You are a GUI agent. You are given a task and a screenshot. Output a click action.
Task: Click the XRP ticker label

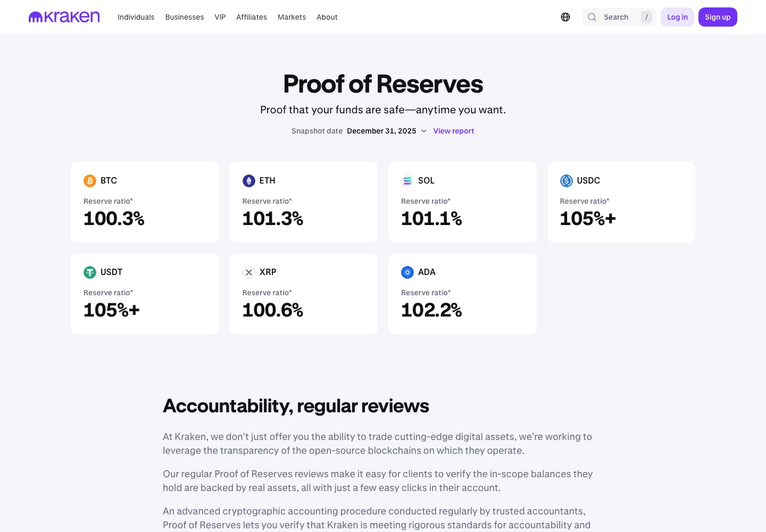[x=268, y=272]
